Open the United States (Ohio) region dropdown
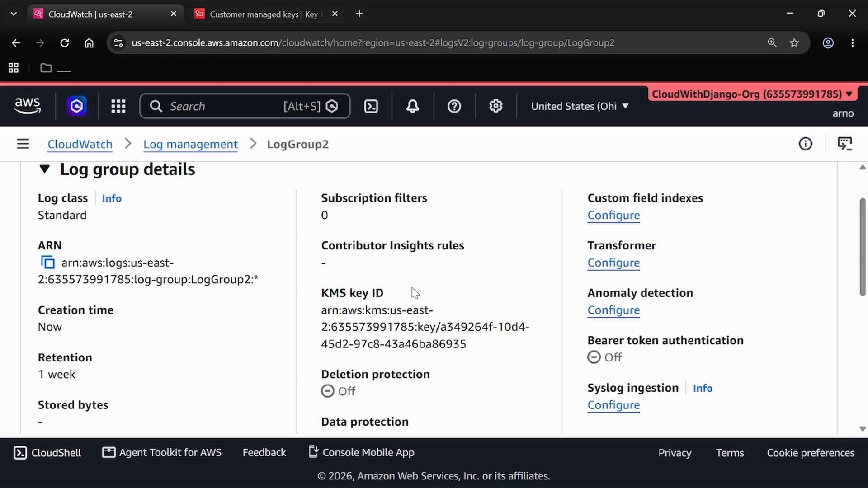868x488 pixels. (x=580, y=106)
